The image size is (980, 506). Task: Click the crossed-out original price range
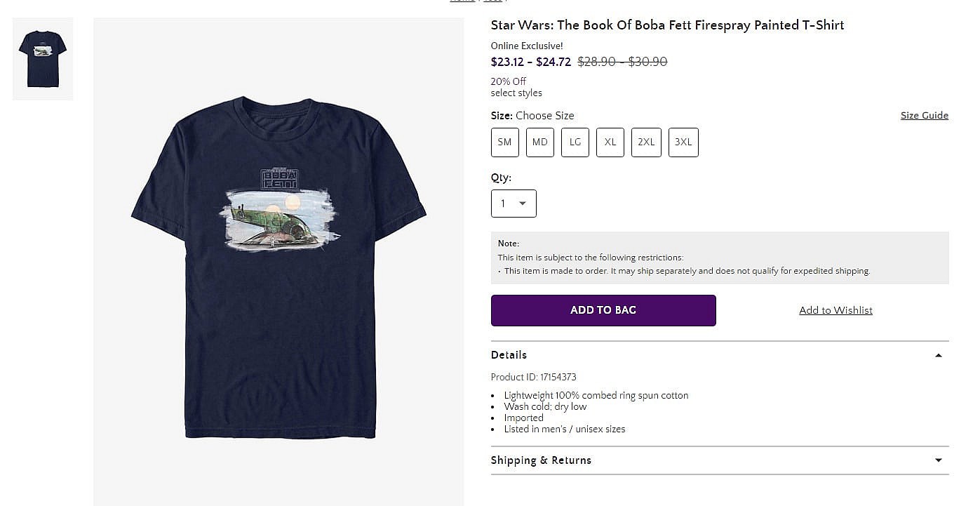coord(622,62)
